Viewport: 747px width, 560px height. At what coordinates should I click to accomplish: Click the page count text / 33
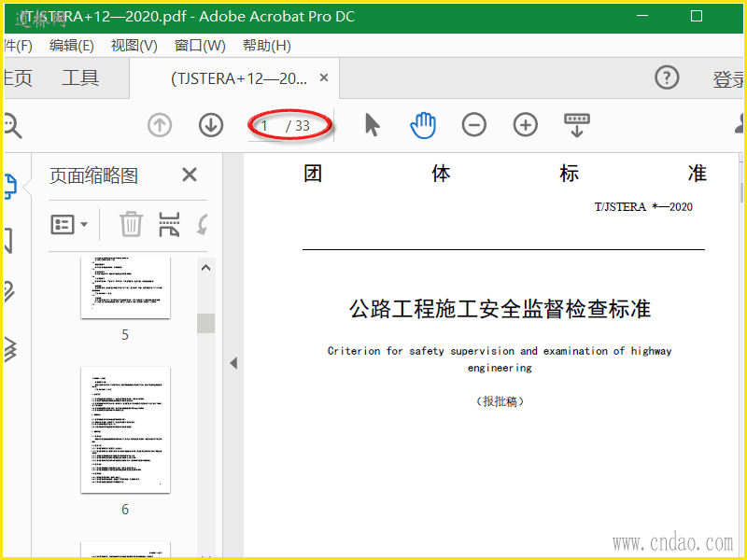pos(298,126)
